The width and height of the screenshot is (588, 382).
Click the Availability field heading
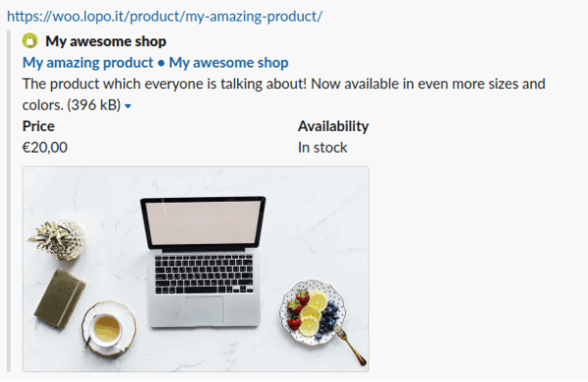point(333,126)
